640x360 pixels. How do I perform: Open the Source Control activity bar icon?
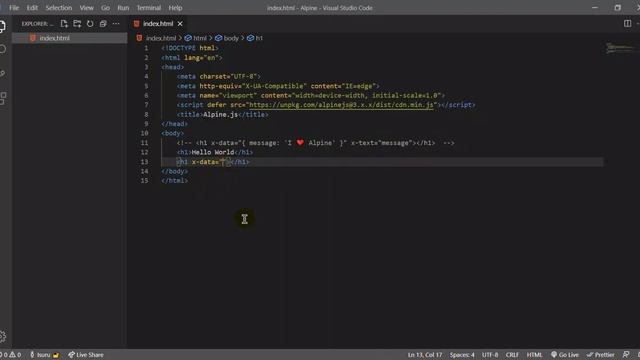[2, 73]
